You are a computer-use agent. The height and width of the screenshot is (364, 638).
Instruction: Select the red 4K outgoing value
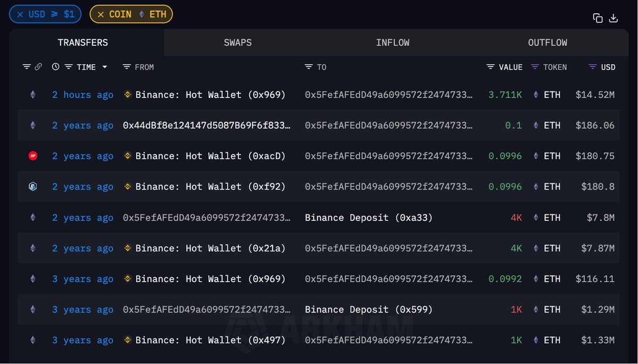point(516,218)
